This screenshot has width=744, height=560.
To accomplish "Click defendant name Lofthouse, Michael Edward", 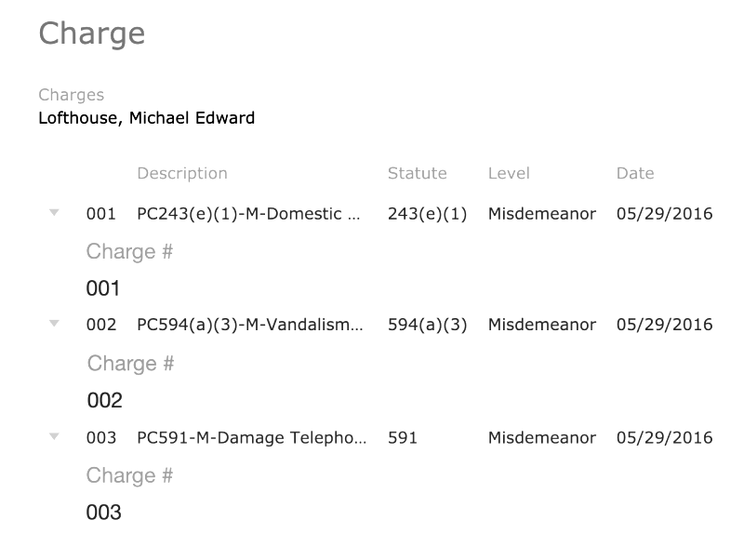I will [x=146, y=118].
